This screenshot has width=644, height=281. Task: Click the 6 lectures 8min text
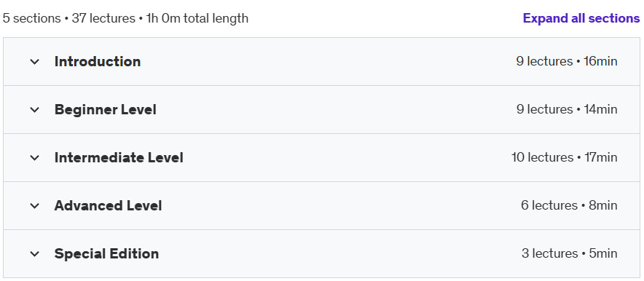[569, 205]
